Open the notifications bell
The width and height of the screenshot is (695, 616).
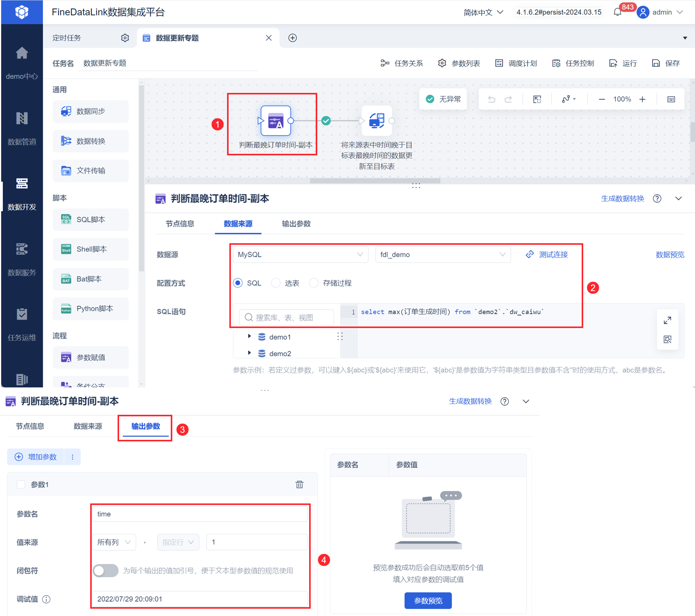[x=618, y=12]
